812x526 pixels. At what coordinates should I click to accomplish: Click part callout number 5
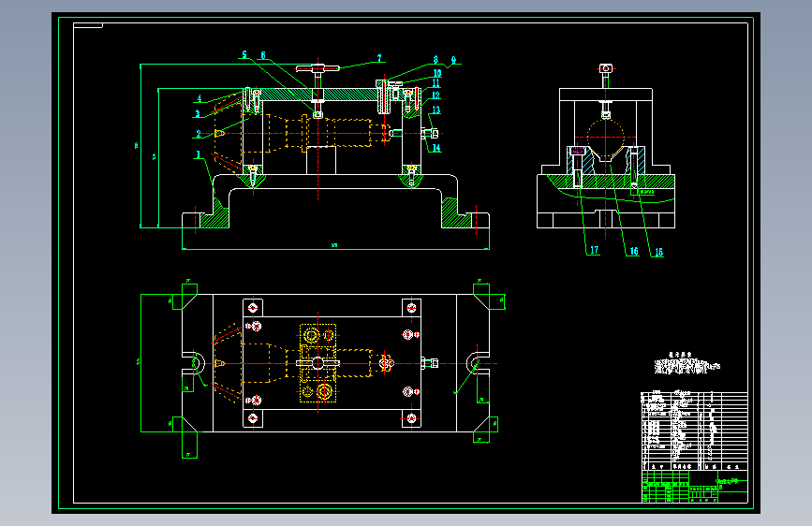tap(244, 55)
